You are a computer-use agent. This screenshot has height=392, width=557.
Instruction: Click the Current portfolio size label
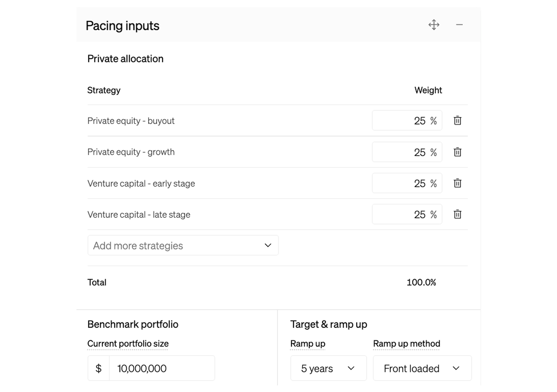point(128,344)
